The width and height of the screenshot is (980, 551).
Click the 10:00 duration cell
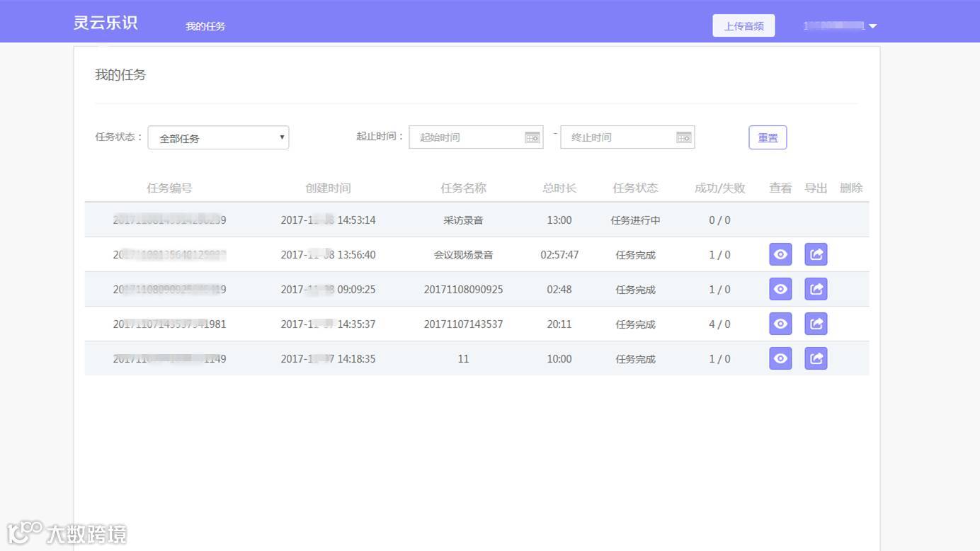[x=559, y=359]
